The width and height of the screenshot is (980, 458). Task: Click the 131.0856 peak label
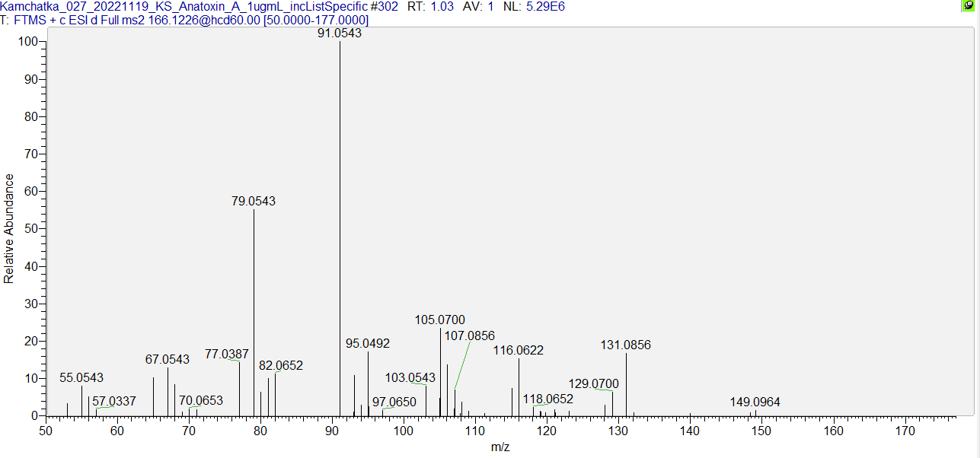click(626, 345)
